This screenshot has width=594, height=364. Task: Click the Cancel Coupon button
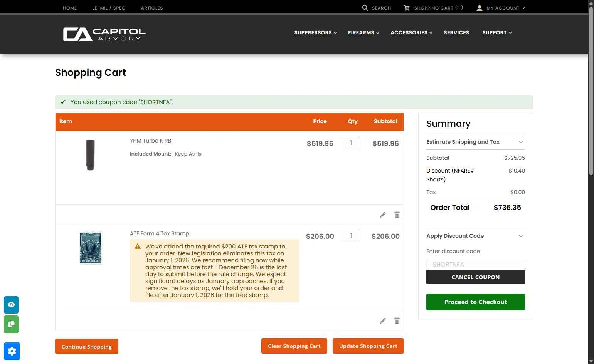click(475, 277)
